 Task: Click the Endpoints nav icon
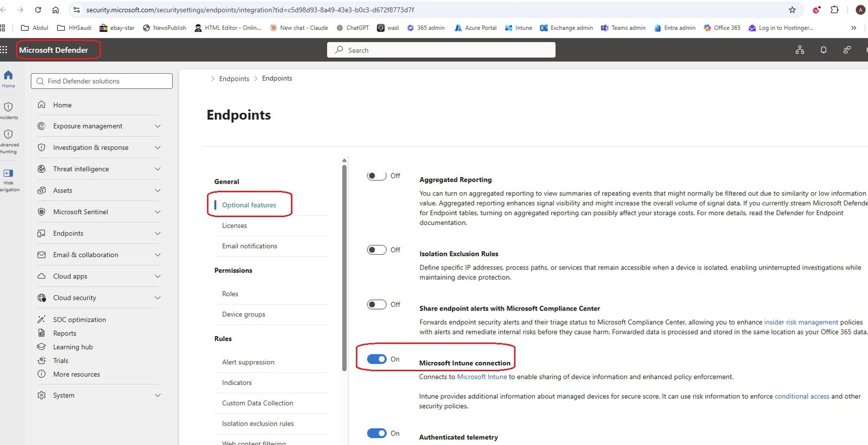[x=41, y=234]
